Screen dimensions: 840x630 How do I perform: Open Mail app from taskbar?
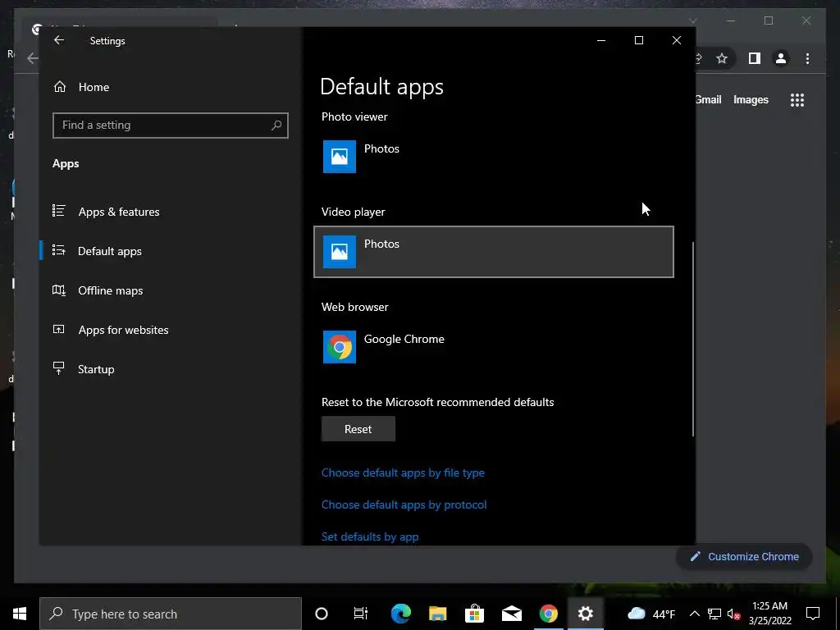512,614
